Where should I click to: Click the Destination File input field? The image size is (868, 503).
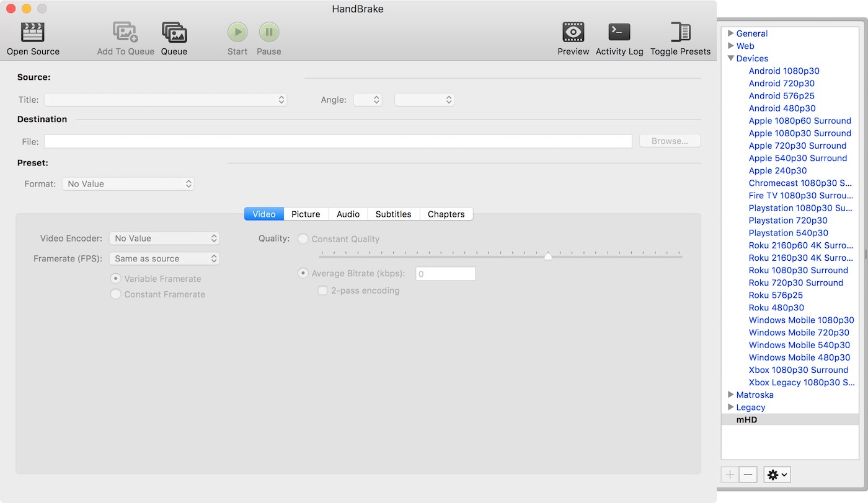click(338, 141)
